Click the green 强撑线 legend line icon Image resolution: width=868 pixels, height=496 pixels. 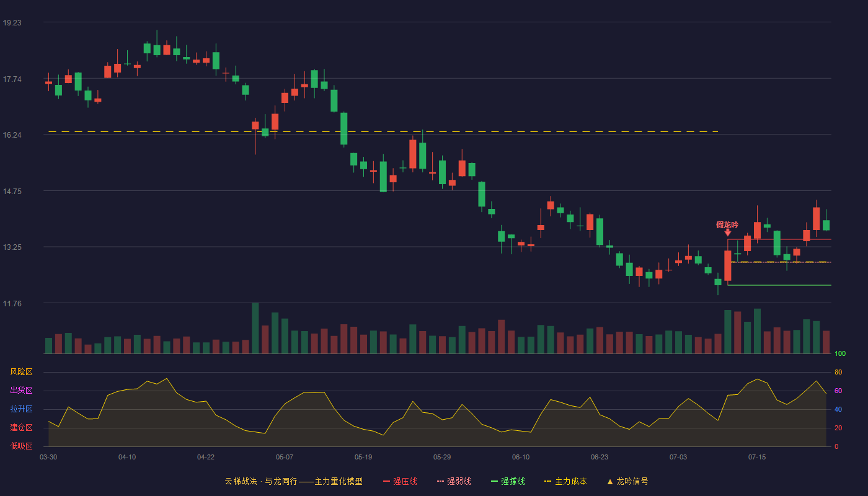[x=495, y=482]
